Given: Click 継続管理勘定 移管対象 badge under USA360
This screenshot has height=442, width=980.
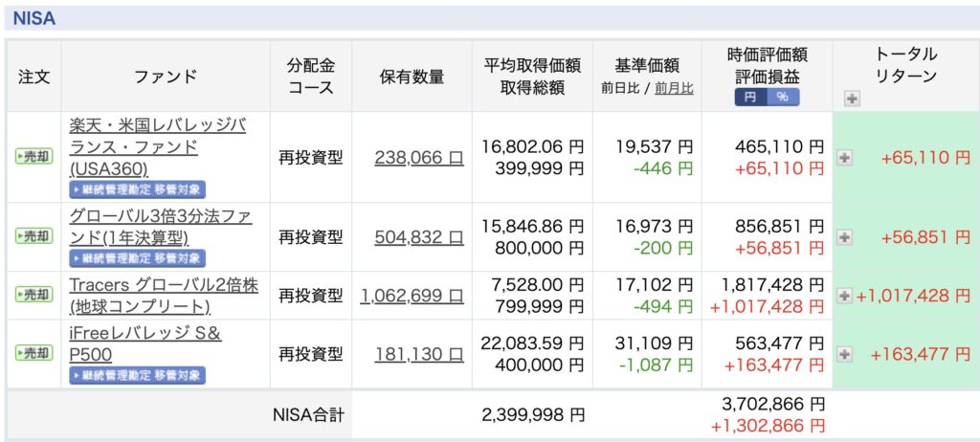Looking at the screenshot, I should pos(137,189).
